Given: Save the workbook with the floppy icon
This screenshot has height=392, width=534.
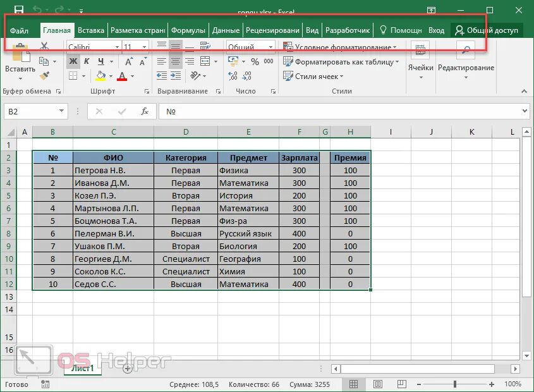Looking at the screenshot, I should (19, 9).
